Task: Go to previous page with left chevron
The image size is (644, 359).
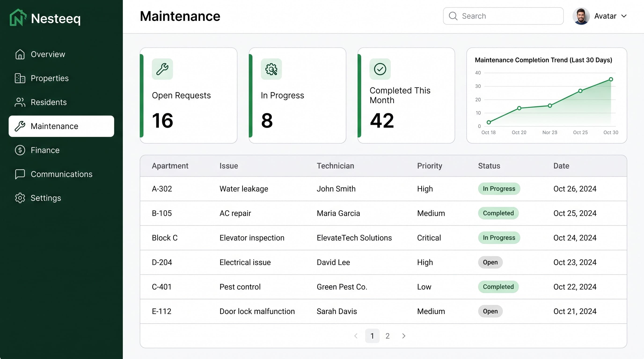Action: coord(356,336)
